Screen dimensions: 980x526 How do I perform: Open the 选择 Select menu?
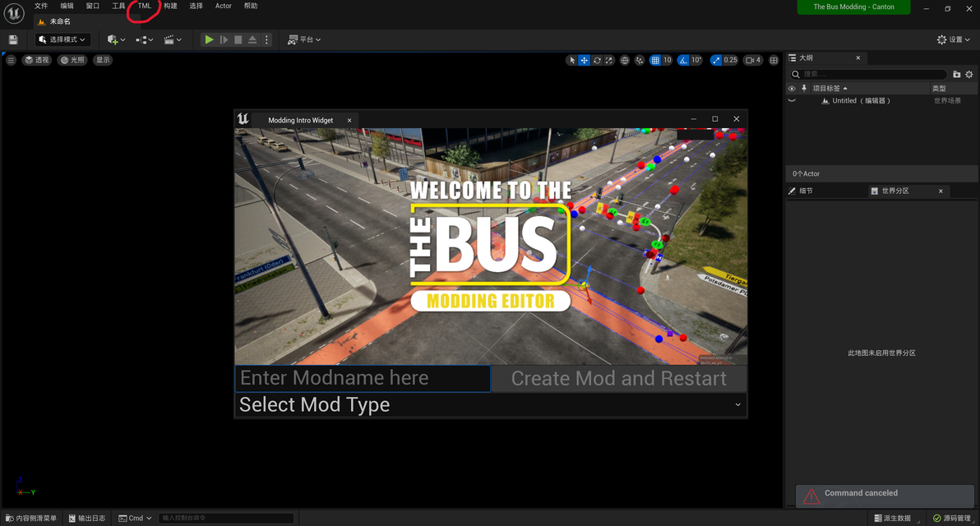[x=196, y=6]
